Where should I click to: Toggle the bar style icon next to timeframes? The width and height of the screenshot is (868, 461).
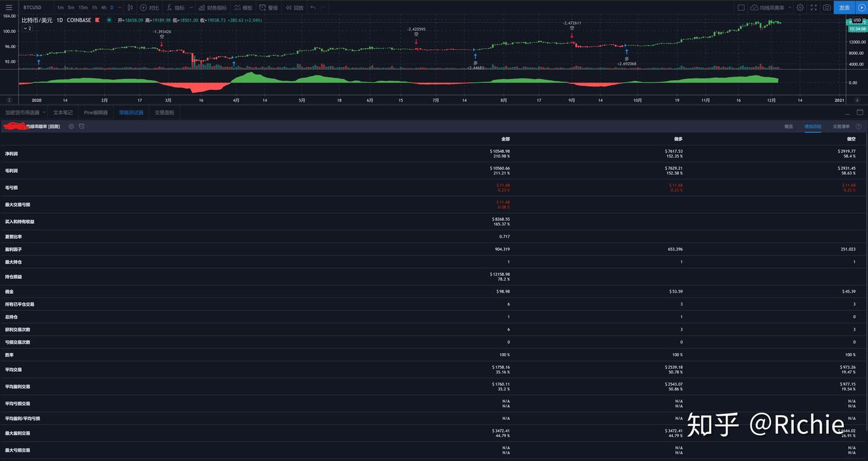(x=130, y=7)
